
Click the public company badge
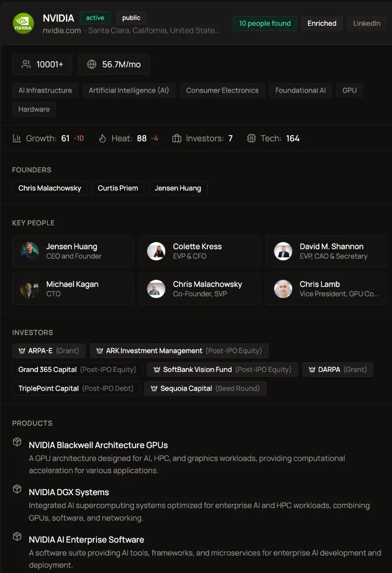(131, 18)
